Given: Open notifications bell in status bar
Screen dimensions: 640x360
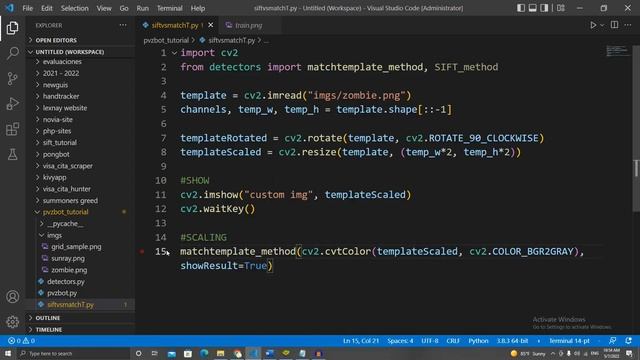Looking at the screenshot, I should pyautogui.click(x=629, y=341).
